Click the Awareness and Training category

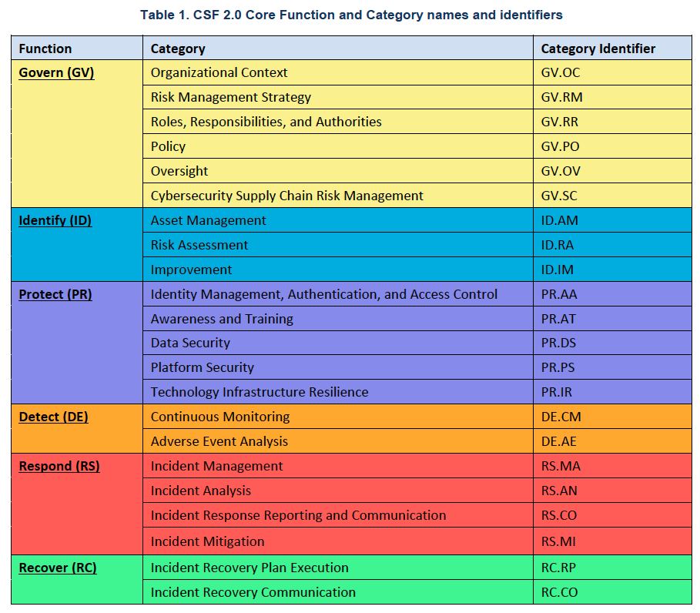(x=222, y=320)
